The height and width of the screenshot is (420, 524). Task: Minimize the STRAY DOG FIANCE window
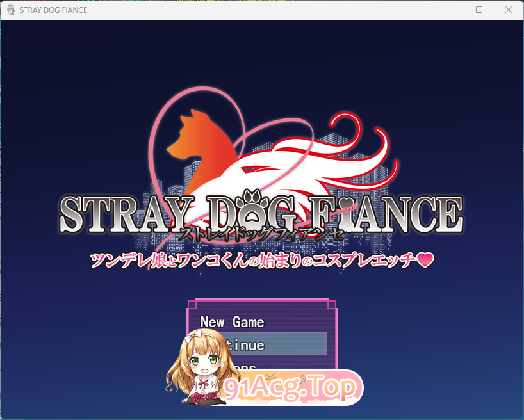[450, 10]
